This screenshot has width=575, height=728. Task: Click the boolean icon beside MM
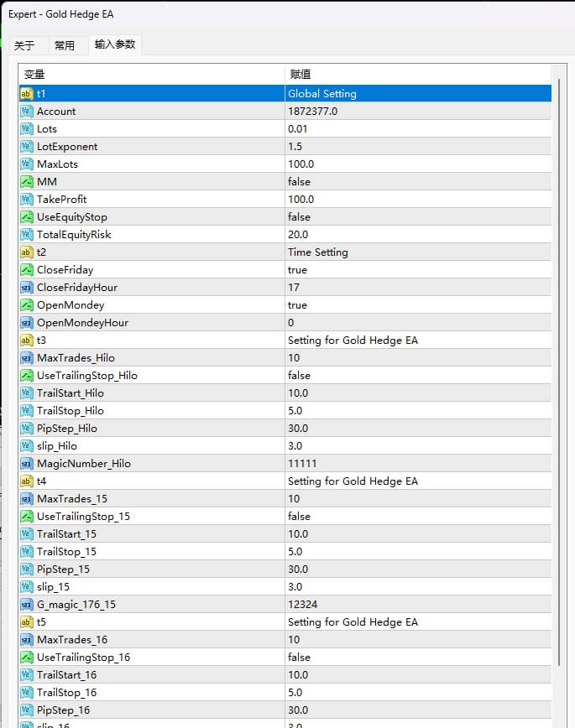[x=26, y=182]
